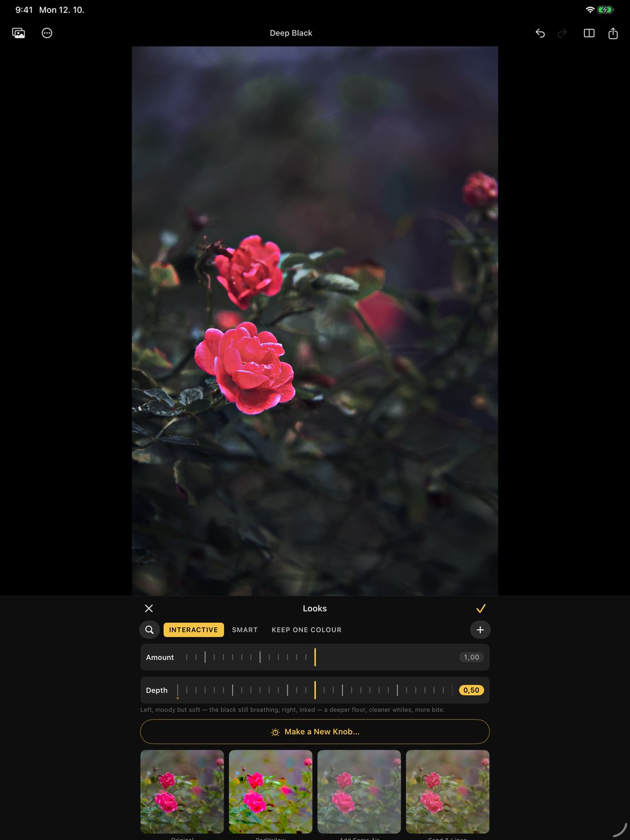
Task: Click the Amount value 1,00
Action: pos(471,657)
